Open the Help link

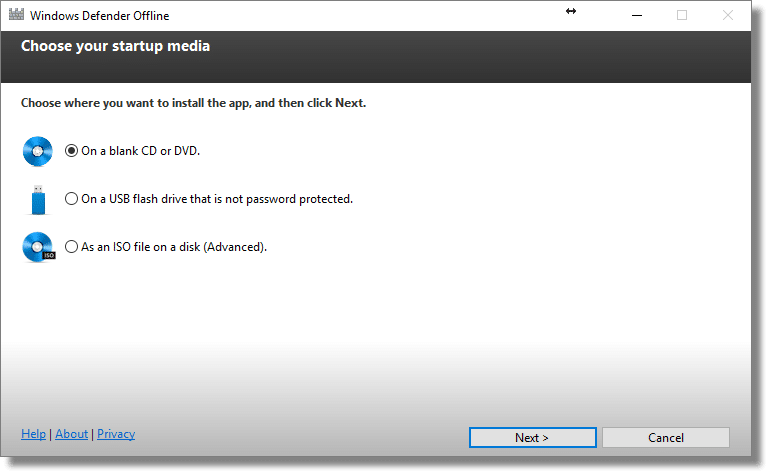[33, 434]
